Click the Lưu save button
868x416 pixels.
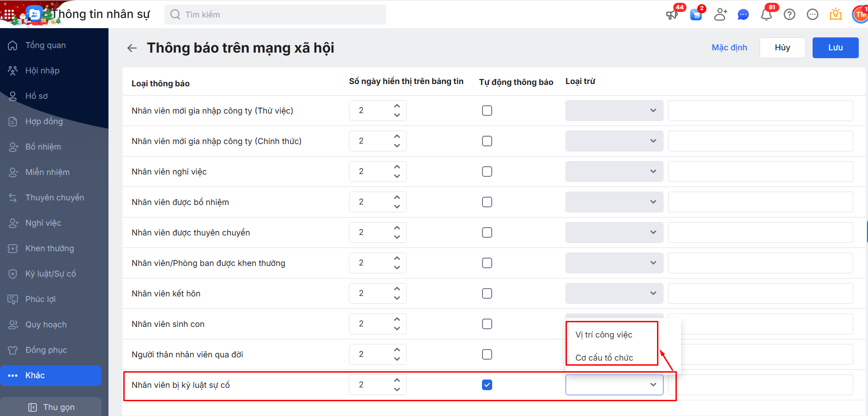pyautogui.click(x=835, y=48)
